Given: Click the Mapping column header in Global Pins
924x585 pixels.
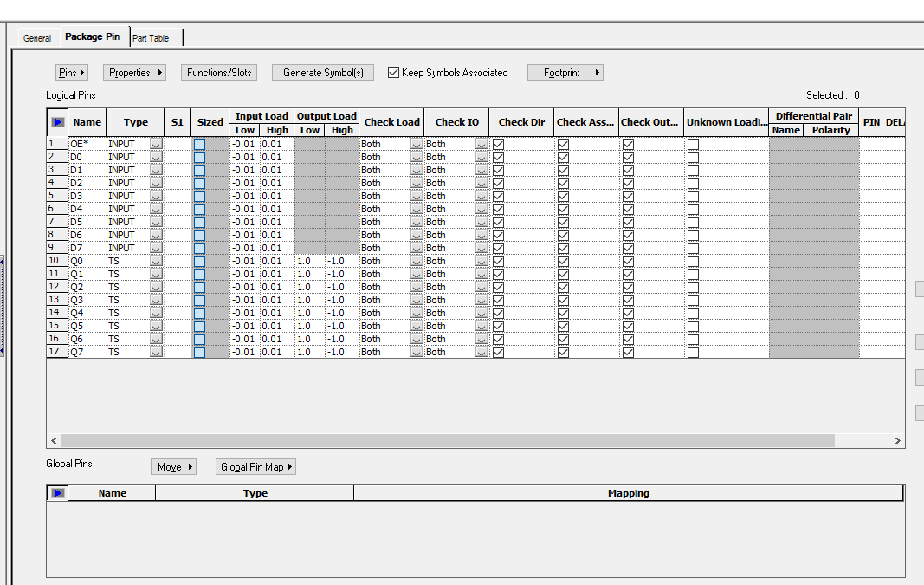Looking at the screenshot, I should (x=629, y=493).
